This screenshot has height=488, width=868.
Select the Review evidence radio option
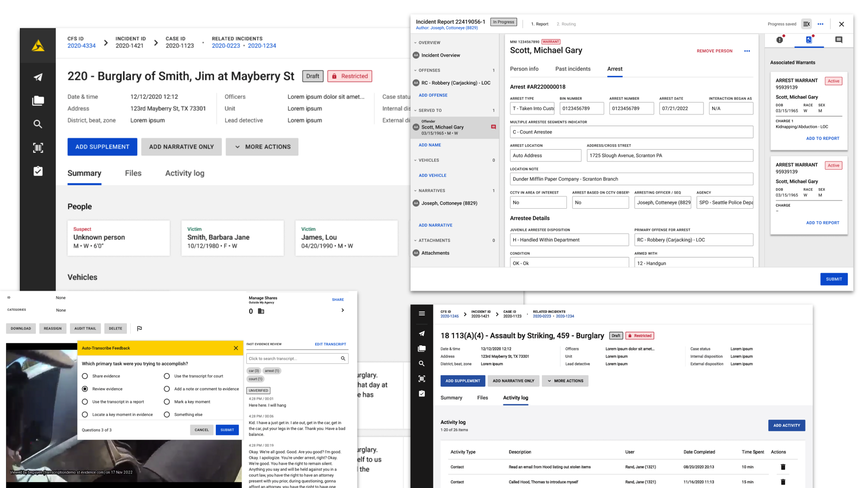pyautogui.click(x=85, y=389)
